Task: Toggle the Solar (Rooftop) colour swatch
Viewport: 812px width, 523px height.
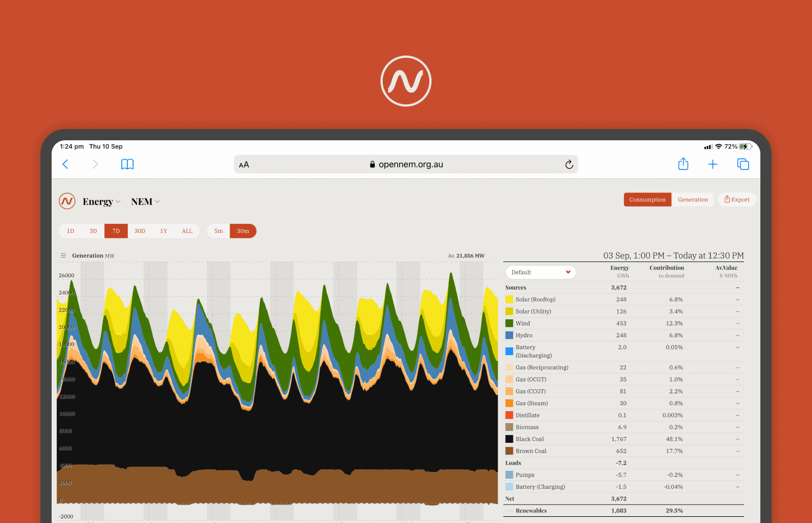Action: click(510, 300)
